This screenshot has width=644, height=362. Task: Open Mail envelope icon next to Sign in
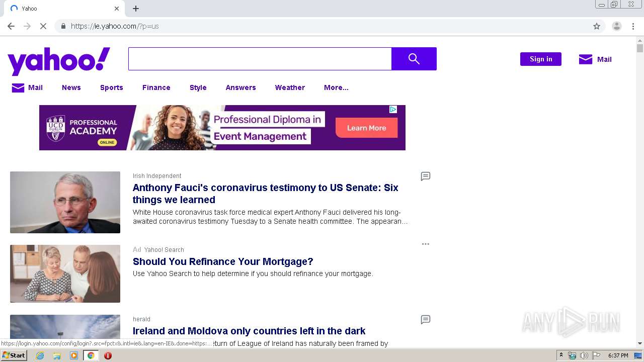pyautogui.click(x=586, y=59)
